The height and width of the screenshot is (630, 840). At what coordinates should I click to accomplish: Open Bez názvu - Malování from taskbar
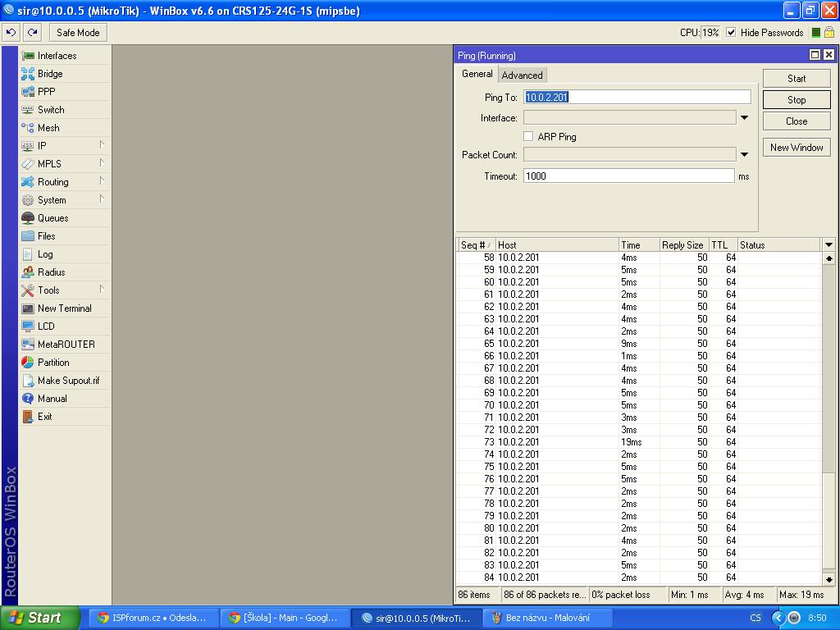click(546, 618)
